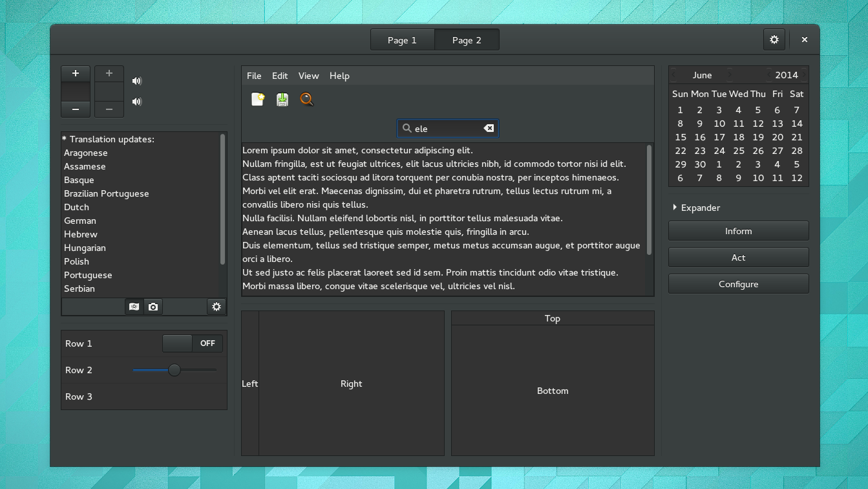Click the translation list vertical scrollbar
Screen dimensions: 868x489
[223, 199]
